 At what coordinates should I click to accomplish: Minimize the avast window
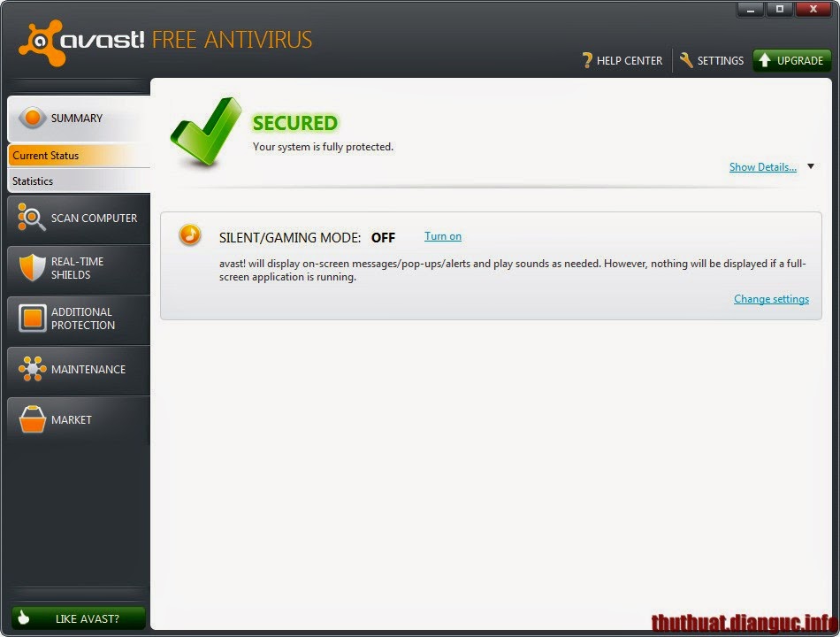[751, 9]
